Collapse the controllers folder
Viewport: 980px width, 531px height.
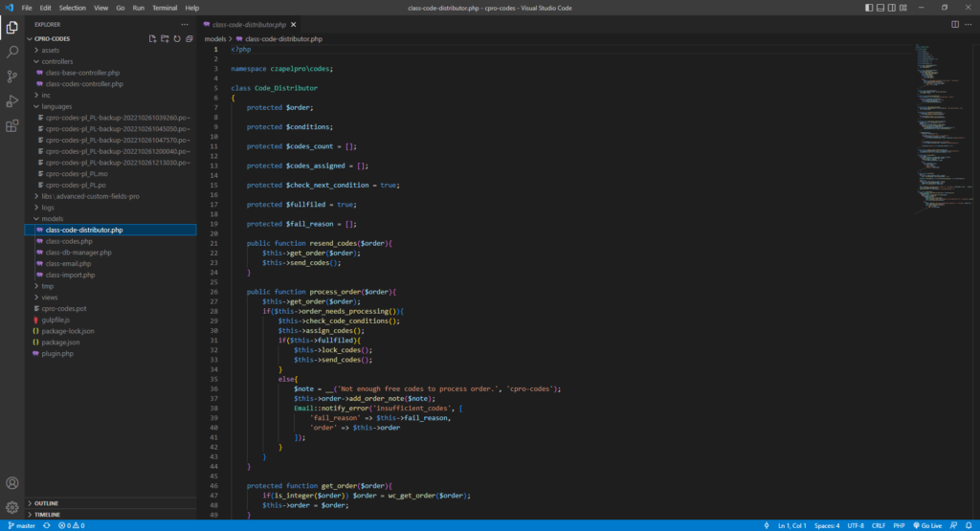[x=56, y=61]
